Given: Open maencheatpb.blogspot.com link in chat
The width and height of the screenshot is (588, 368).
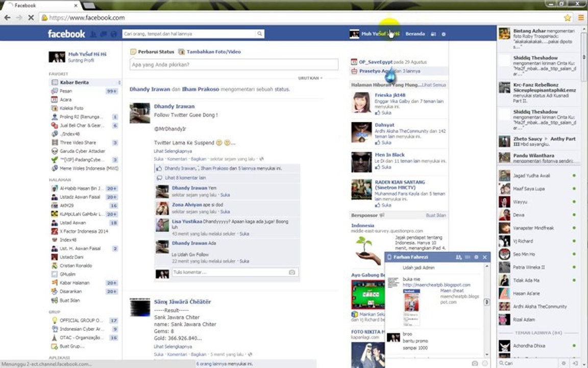Looking at the screenshot, I should point(436,285).
